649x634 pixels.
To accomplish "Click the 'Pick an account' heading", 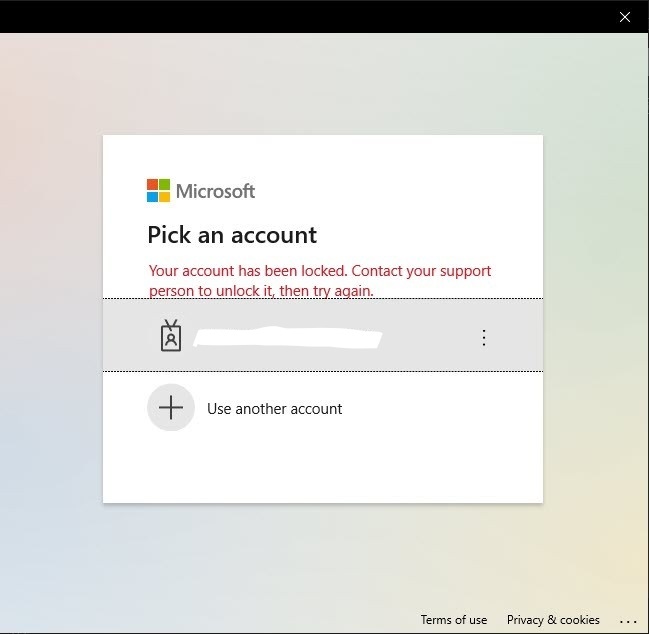I will (232, 235).
